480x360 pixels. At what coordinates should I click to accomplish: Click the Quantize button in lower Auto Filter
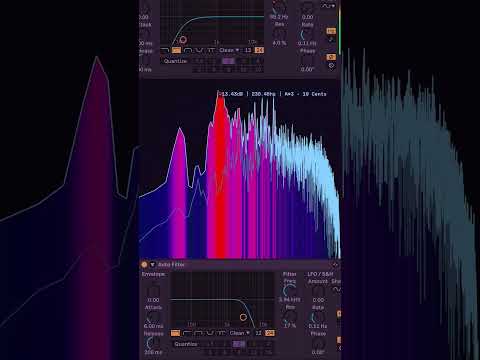(x=186, y=344)
